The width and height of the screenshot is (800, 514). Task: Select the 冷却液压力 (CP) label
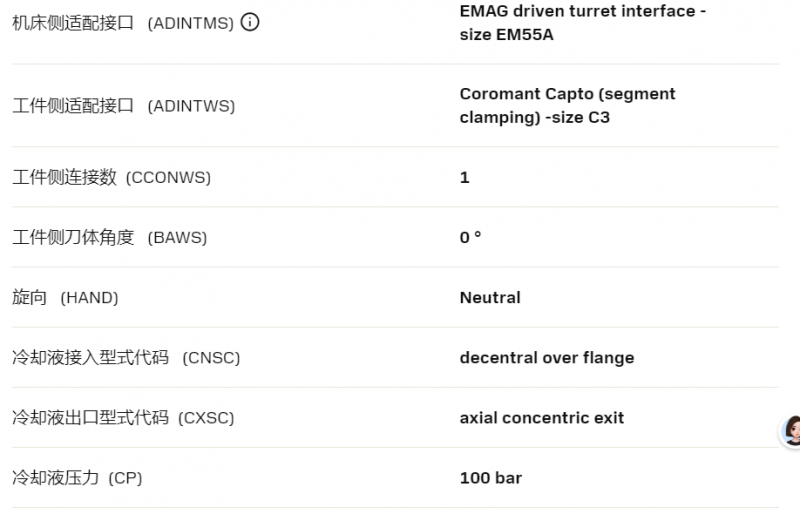point(77,478)
